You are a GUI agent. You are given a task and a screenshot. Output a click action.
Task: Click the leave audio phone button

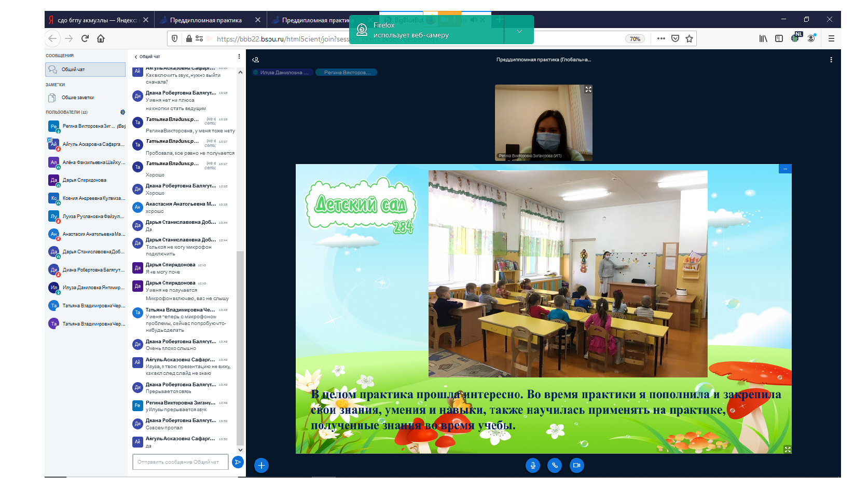click(x=555, y=465)
